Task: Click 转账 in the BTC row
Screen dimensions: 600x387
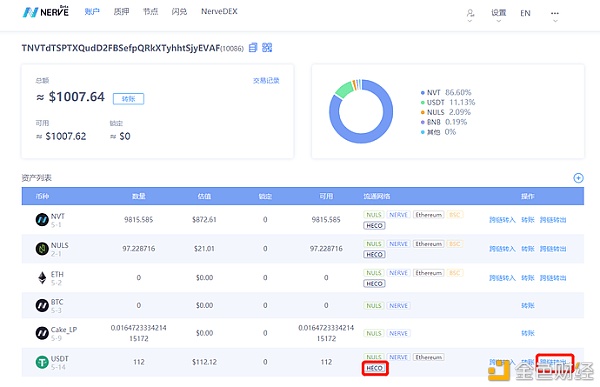Action: pos(528,305)
